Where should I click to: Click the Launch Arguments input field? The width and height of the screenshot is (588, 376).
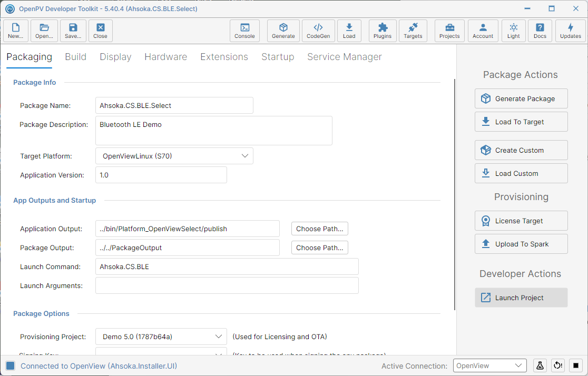point(227,285)
